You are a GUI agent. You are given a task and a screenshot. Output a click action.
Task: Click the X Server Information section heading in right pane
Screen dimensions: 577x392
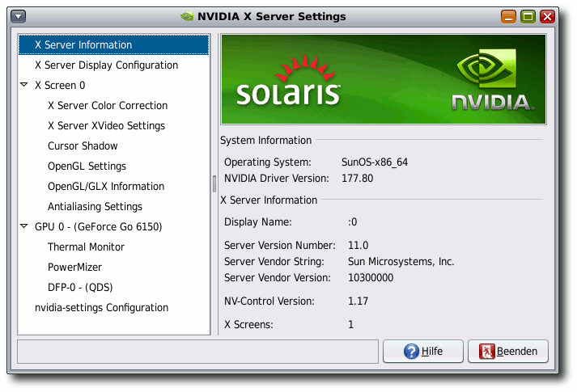click(x=269, y=200)
